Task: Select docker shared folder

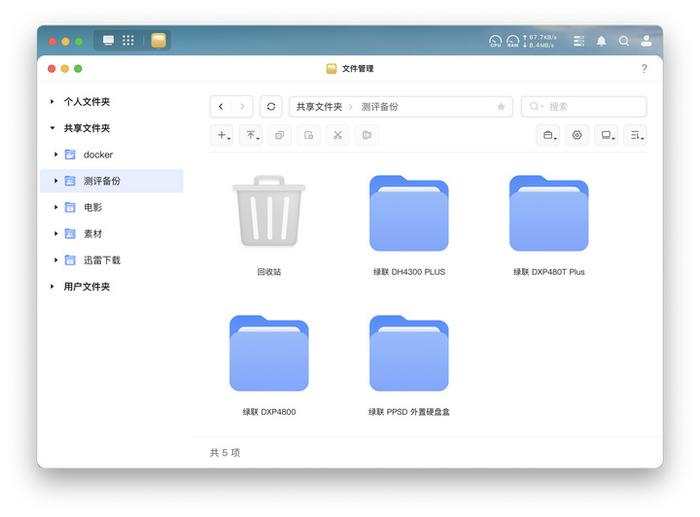Action: tap(98, 154)
